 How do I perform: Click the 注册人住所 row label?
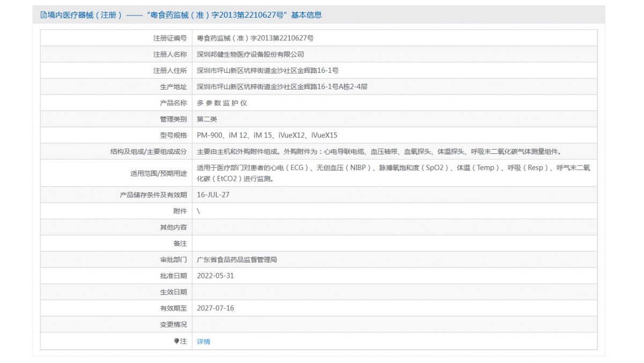(x=170, y=70)
